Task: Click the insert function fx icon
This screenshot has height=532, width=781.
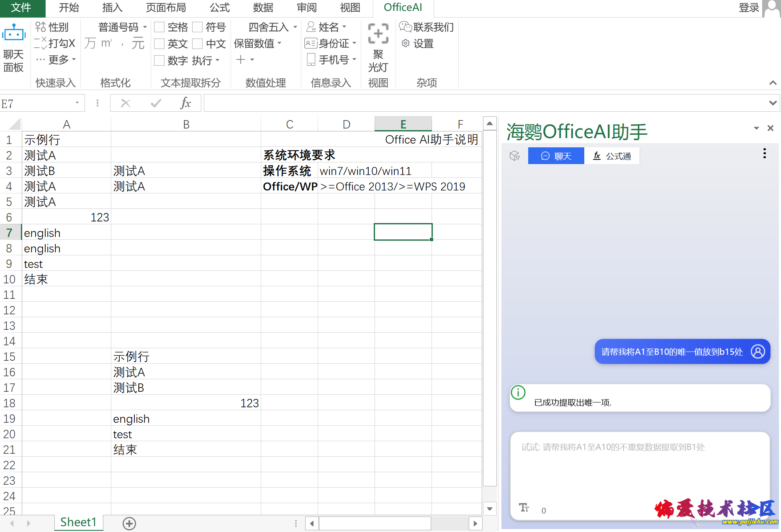Action: point(185,103)
